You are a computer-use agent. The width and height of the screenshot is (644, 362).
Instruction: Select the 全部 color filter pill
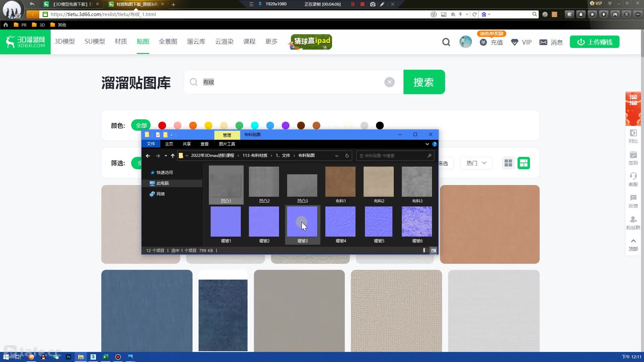pos(141,125)
